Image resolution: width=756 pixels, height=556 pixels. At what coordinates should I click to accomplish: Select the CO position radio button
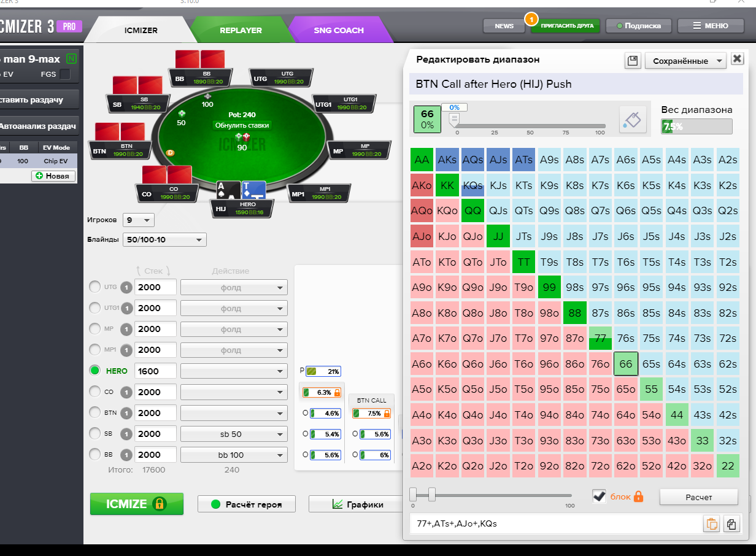pos(95,392)
